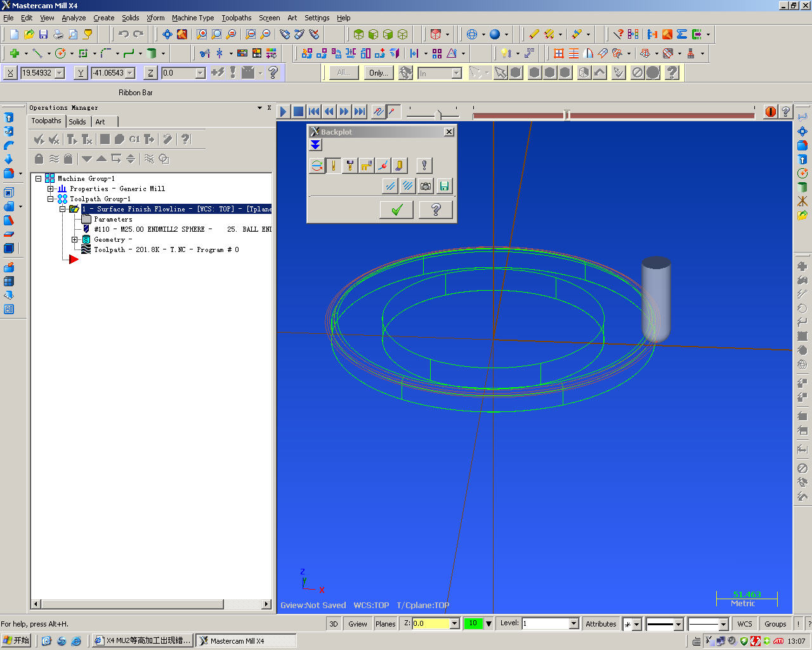Viewport: 812px width, 650px height.
Task: Stop the backplot playback
Action: [x=298, y=112]
